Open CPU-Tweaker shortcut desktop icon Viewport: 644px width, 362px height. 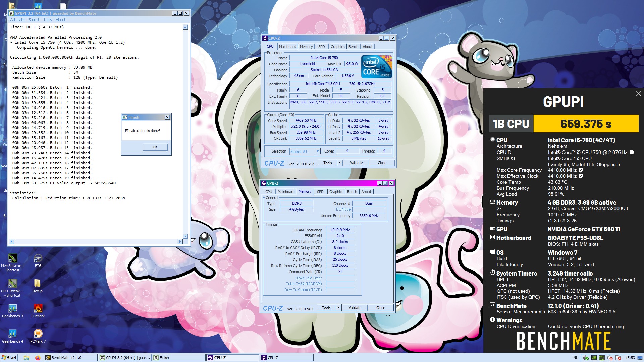[12, 288]
